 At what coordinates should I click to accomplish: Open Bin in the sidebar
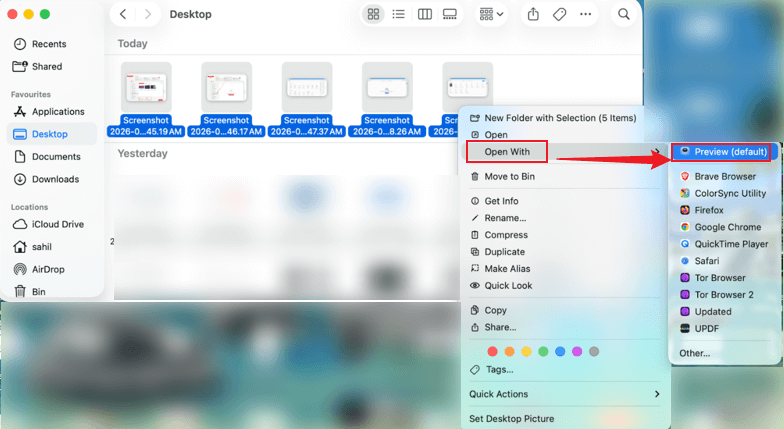38,292
